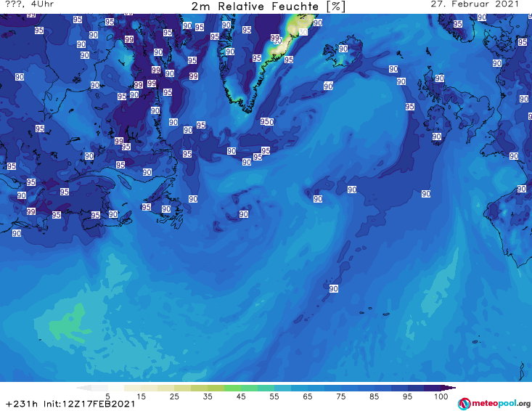Viewport: 532px width, 411px height.
Task: Select the '2m Relative Feuchte [%]' title
Action: [x=268, y=7]
